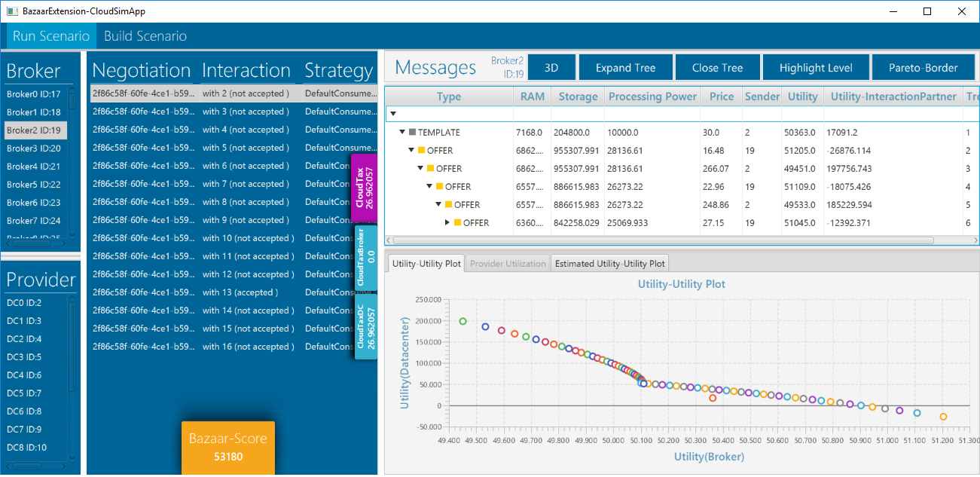This screenshot has height=477, width=980.
Task: Click the orange Bazaar-Score tile
Action: [227, 447]
